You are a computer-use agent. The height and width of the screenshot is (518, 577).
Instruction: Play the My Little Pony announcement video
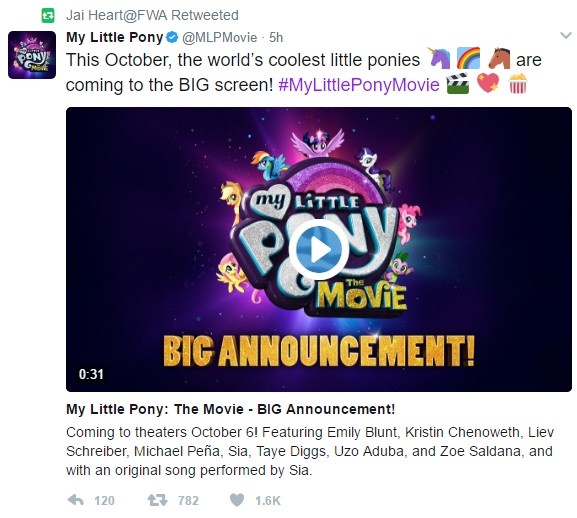pyautogui.click(x=319, y=249)
